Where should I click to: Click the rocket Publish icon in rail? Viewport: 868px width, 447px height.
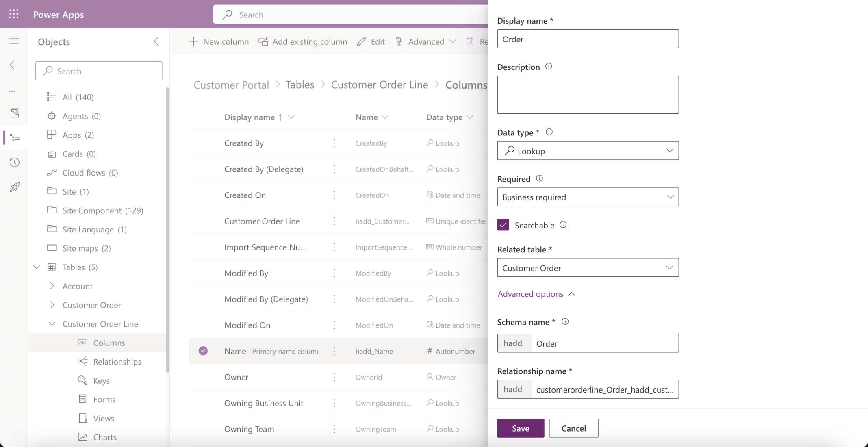pyautogui.click(x=15, y=187)
